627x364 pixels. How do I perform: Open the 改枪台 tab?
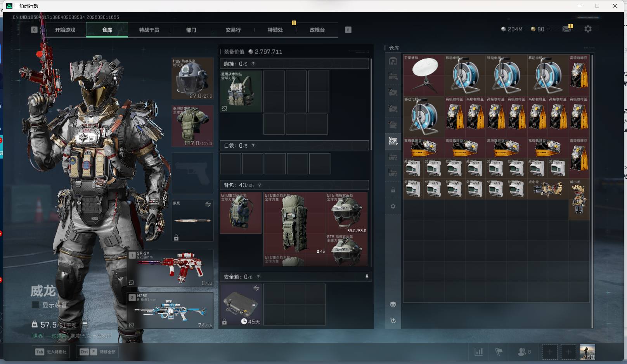tap(317, 30)
